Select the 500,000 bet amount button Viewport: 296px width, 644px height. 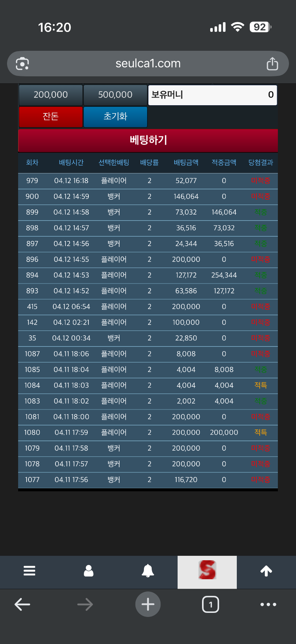(x=115, y=95)
